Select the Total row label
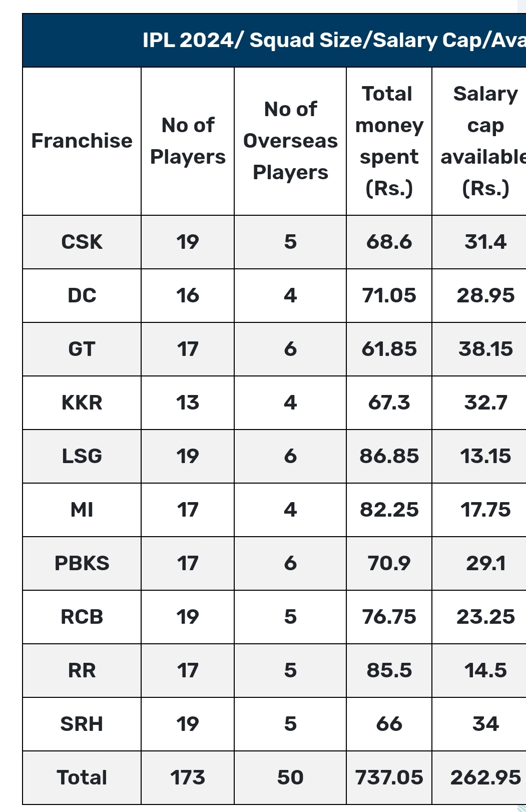Screen dimensions: 526x812 82,778
